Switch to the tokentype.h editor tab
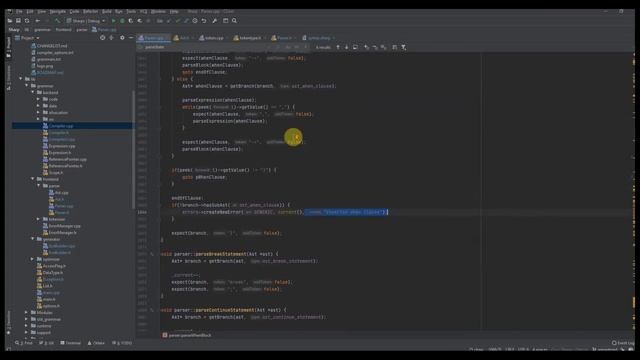640x360 pixels. [250, 38]
